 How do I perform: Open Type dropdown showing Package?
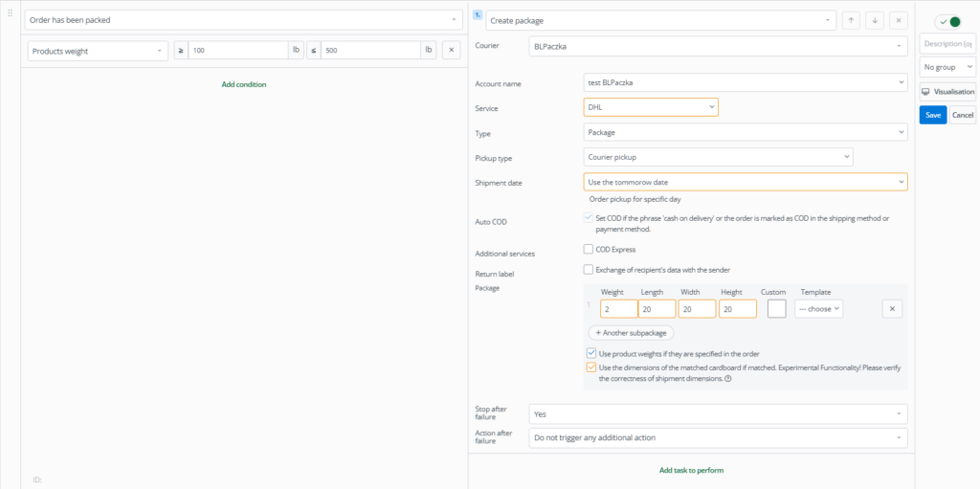(x=745, y=132)
